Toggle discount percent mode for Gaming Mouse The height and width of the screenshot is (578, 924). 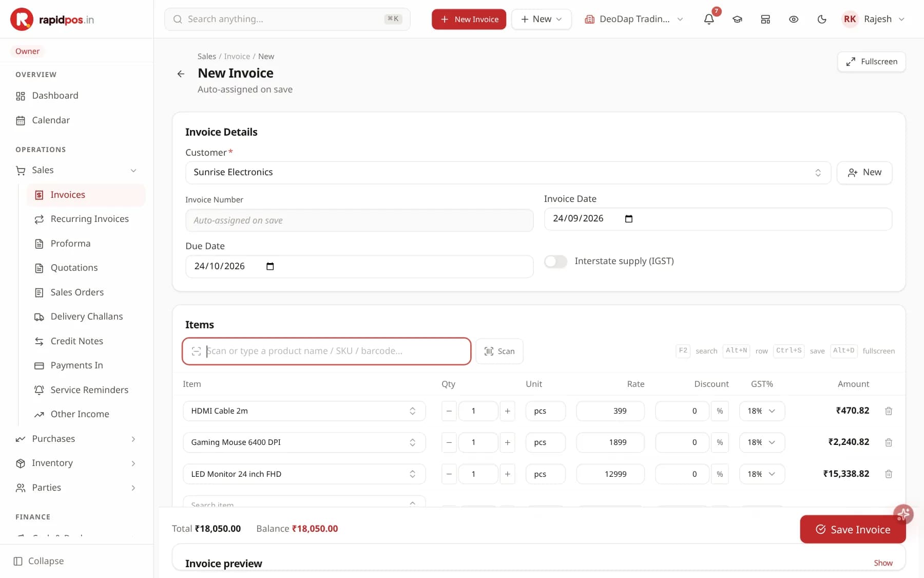coord(720,442)
